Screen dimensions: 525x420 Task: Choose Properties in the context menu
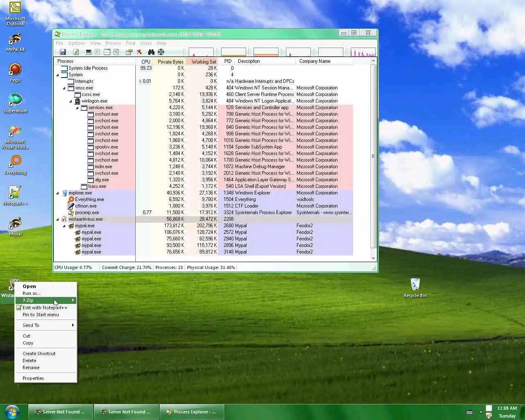coord(46,378)
